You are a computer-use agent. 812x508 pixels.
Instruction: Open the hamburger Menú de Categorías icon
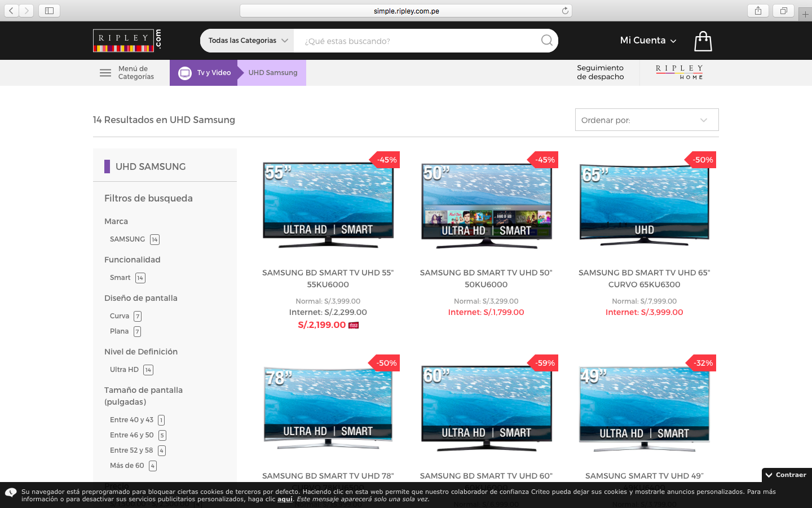tap(105, 73)
